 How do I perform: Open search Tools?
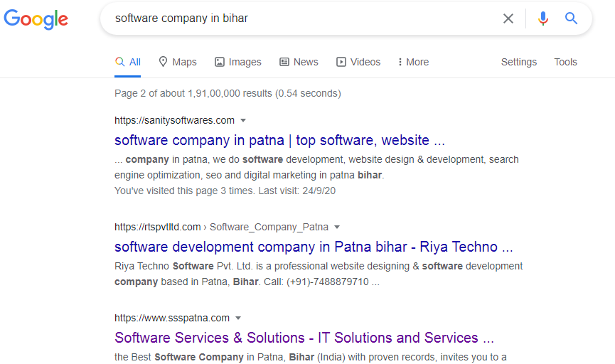565,62
